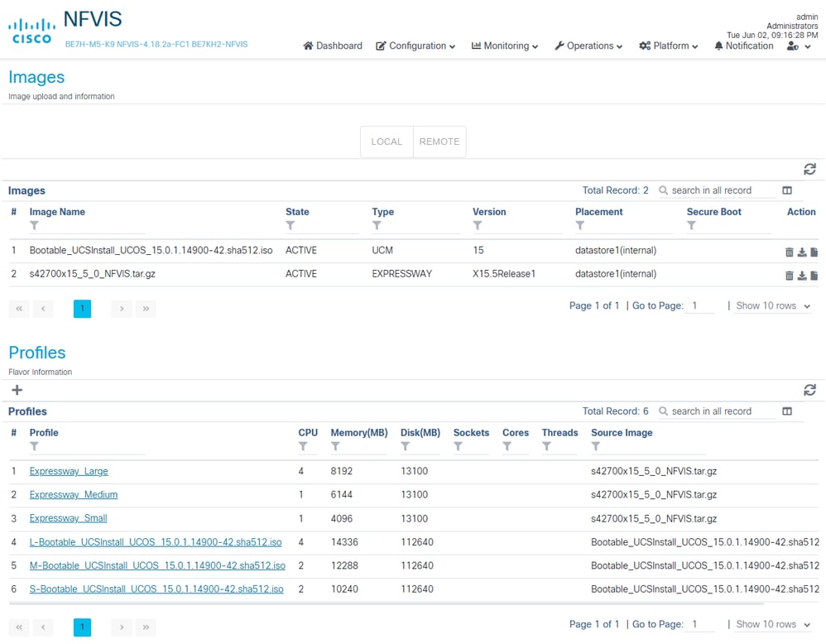Go to next page of Profiles table
Screen dimensions: 826x644
pyautogui.click(x=122, y=627)
